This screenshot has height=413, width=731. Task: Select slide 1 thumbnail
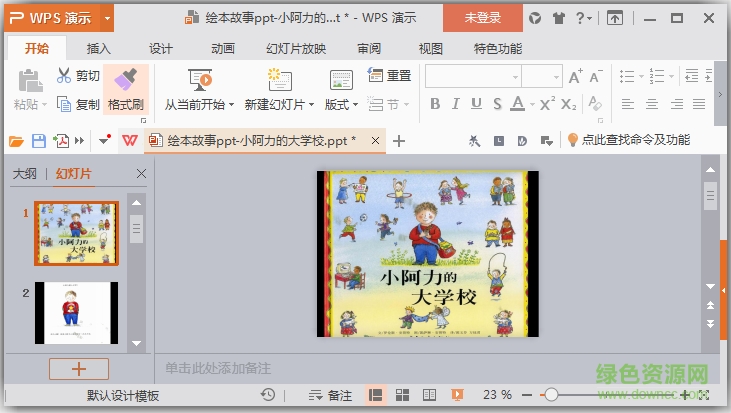point(76,234)
